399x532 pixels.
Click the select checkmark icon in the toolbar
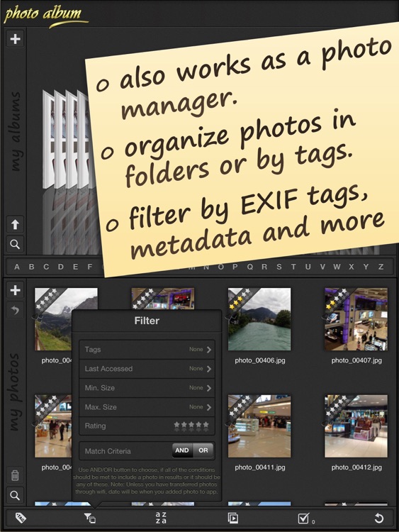click(305, 518)
